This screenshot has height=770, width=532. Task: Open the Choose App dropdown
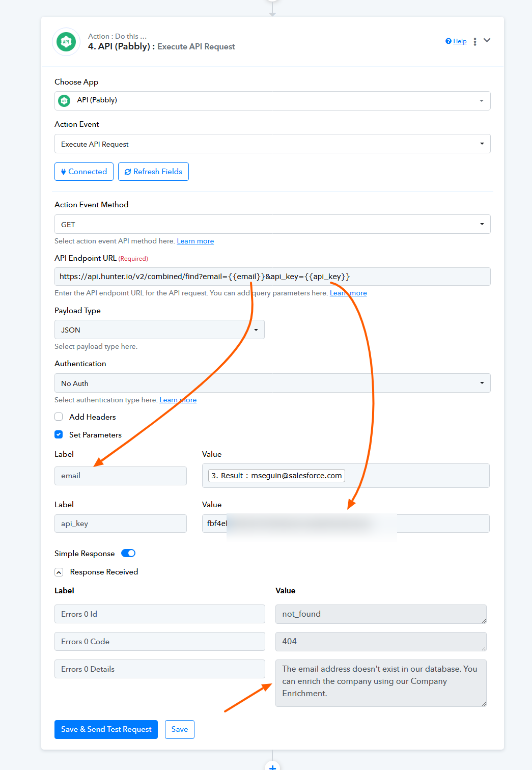tap(272, 101)
